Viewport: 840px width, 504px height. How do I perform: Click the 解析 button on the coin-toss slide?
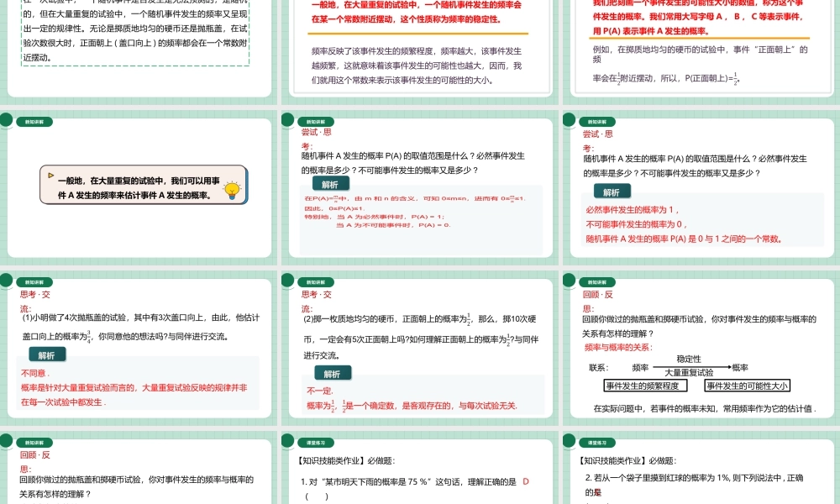[x=333, y=372]
